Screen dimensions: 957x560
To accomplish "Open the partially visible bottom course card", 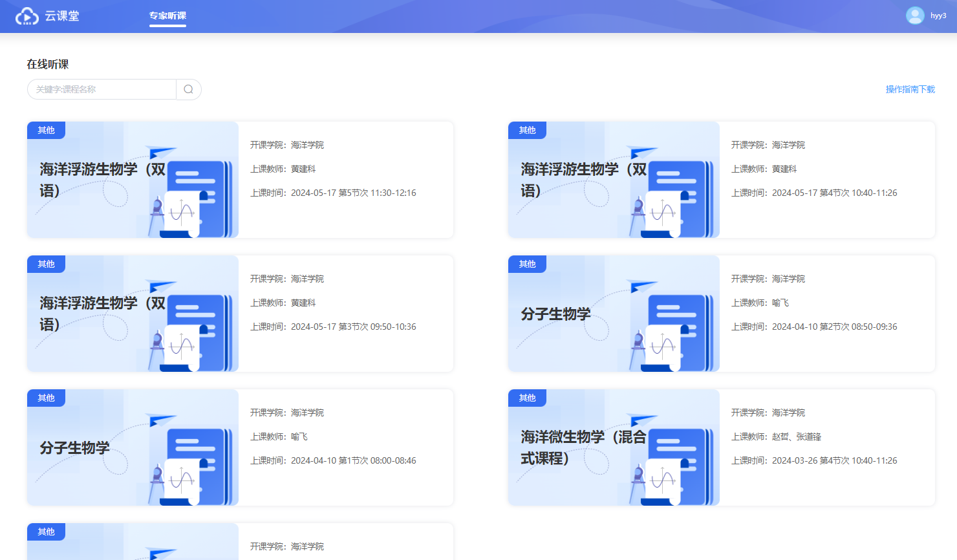I will click(240, 543).
